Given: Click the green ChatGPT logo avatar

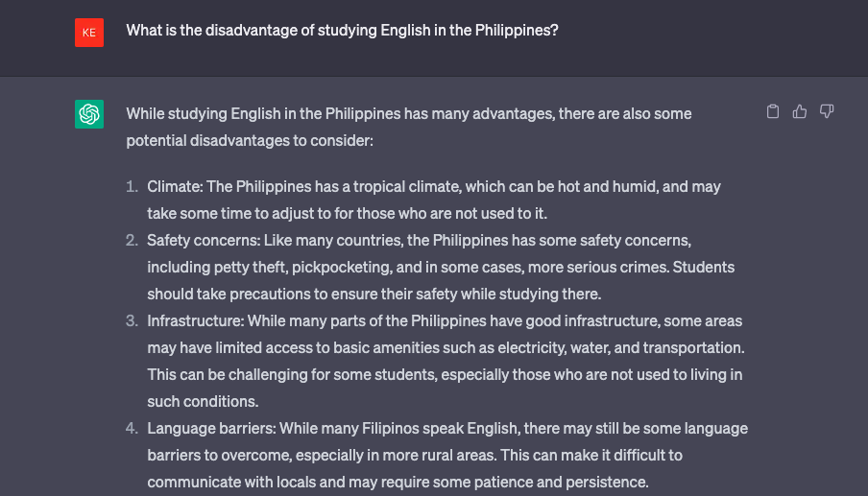Looking at the screenshot, I should 89,114.
